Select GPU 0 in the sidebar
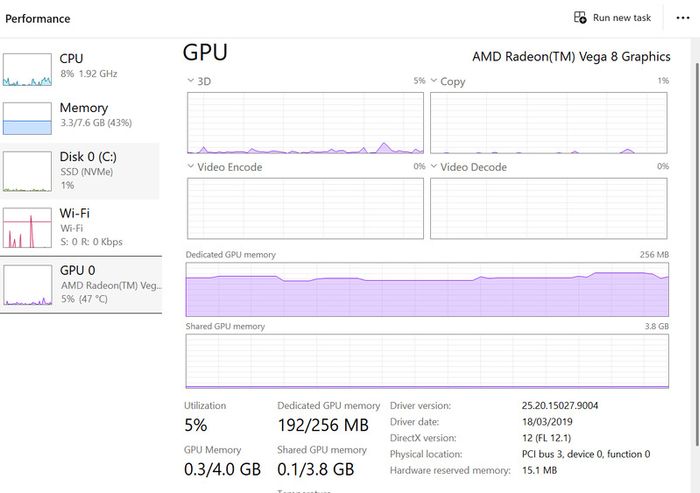Image resolution: width=700 pixels, height=493 pixels. [81, 284]
